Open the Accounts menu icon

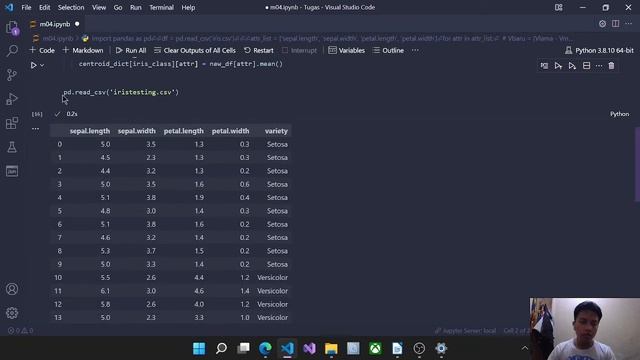[x=12, y=289]
